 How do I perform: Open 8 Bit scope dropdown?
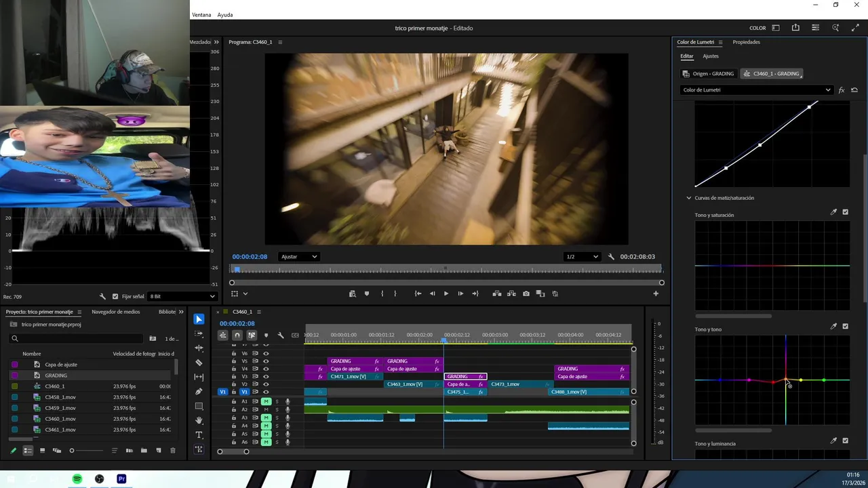pyautogui.click(x=182, y=296)
